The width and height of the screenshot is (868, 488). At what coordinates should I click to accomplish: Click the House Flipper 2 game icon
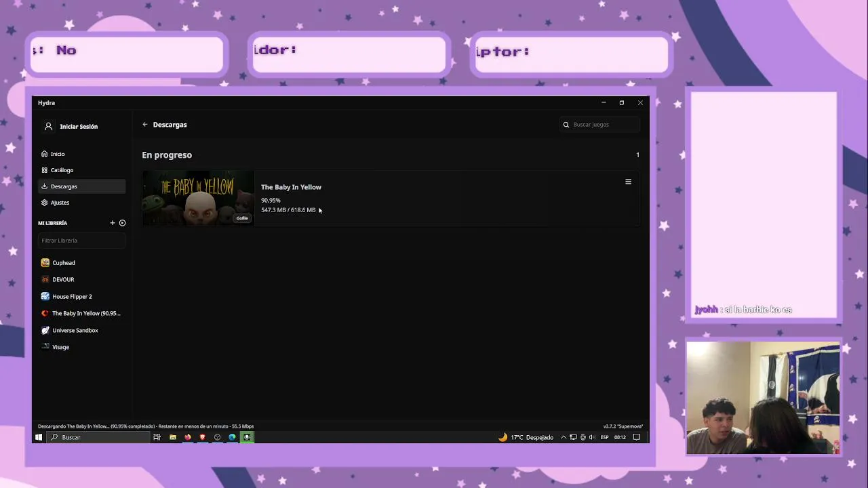pyautogui.click(x=45, y=296)
